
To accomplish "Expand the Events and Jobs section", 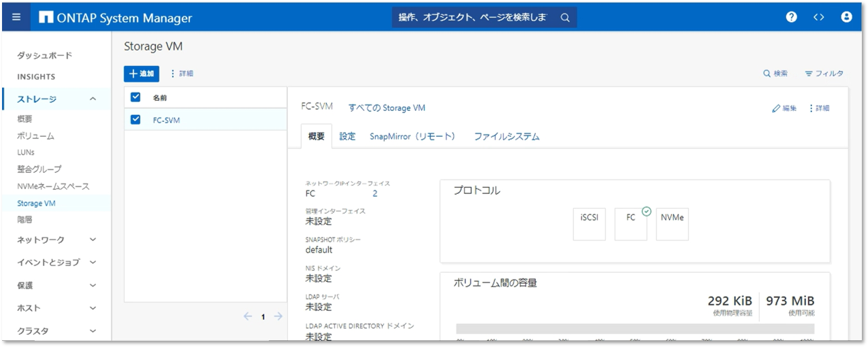I will pos(93,262).
